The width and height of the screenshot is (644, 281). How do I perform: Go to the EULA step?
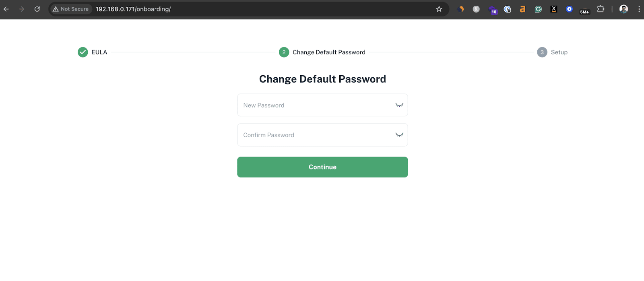click(93, 52)
